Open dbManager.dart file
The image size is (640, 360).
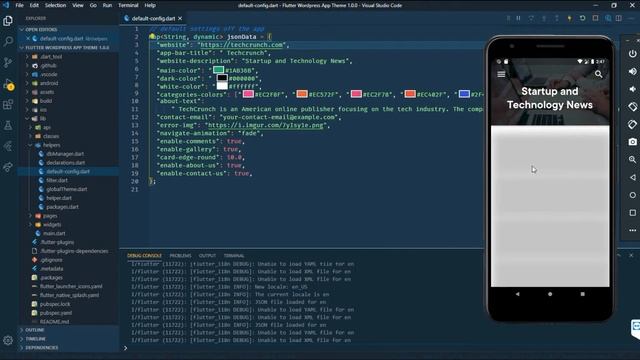pyautogui.click(x=65, y=154)
